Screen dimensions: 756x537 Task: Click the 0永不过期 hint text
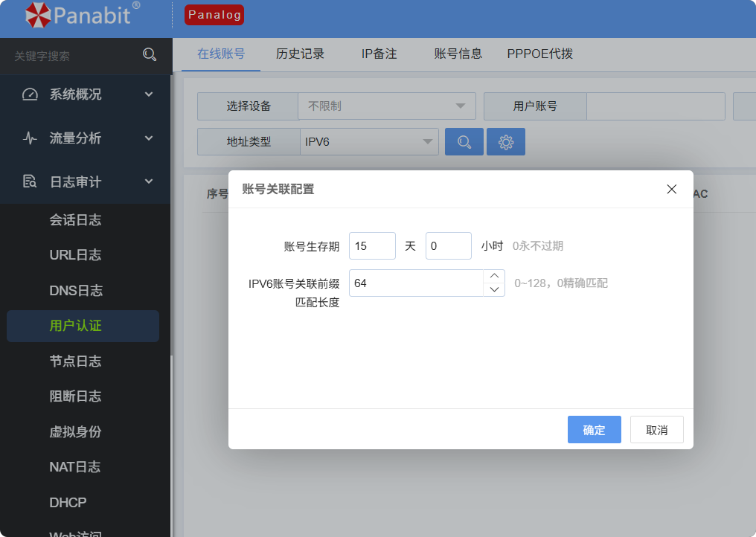coord(537,246)
